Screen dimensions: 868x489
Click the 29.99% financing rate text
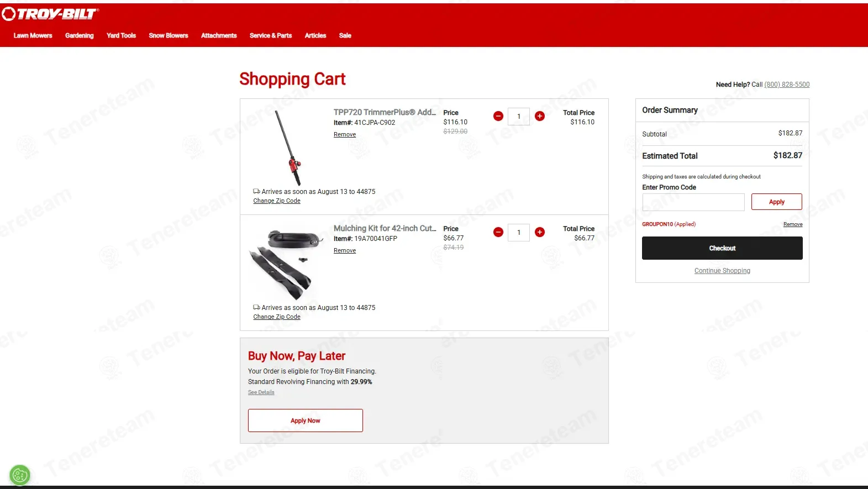pos(361,382)
